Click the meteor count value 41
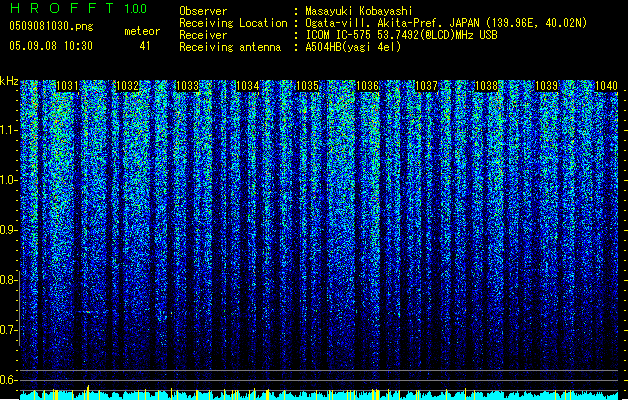The width and height of the screenshot is (629, 400). point(145,46)
